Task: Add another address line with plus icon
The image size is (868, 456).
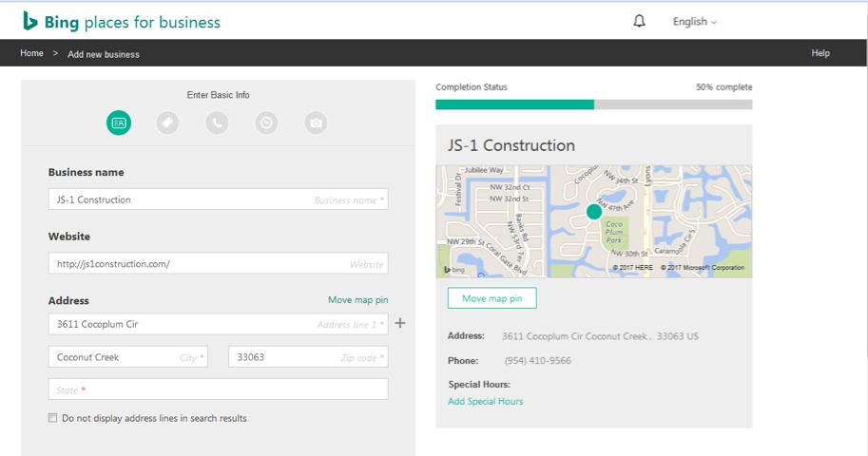Action: [x=400, y=323]
